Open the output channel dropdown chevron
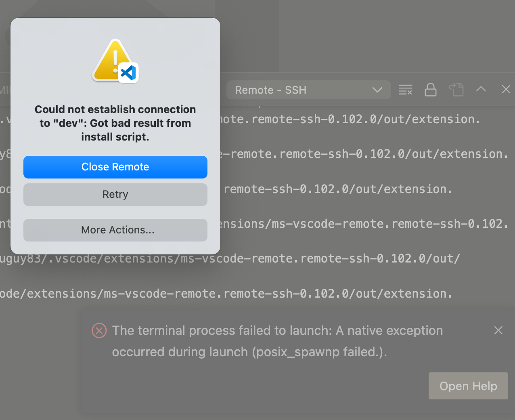 tap(377, 90)
